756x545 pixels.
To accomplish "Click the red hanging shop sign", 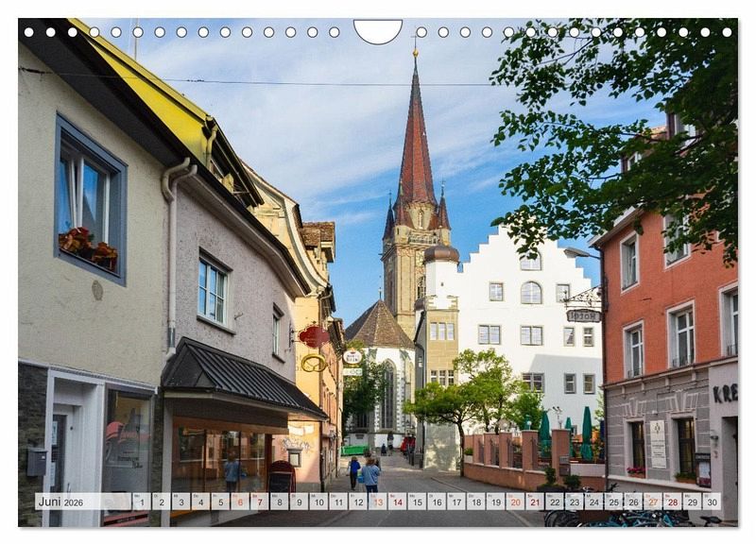I will (313, 335).
